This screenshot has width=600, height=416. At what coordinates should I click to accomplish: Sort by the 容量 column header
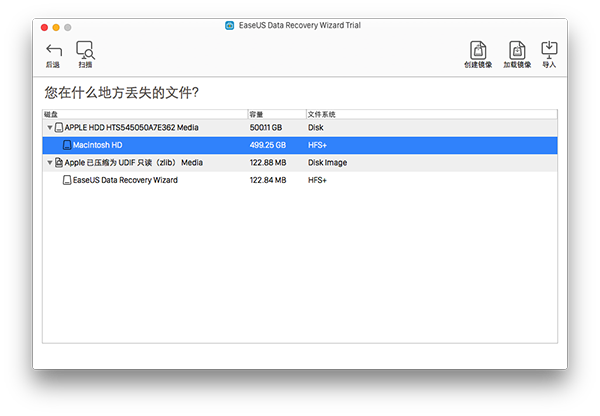coord(277,114)
